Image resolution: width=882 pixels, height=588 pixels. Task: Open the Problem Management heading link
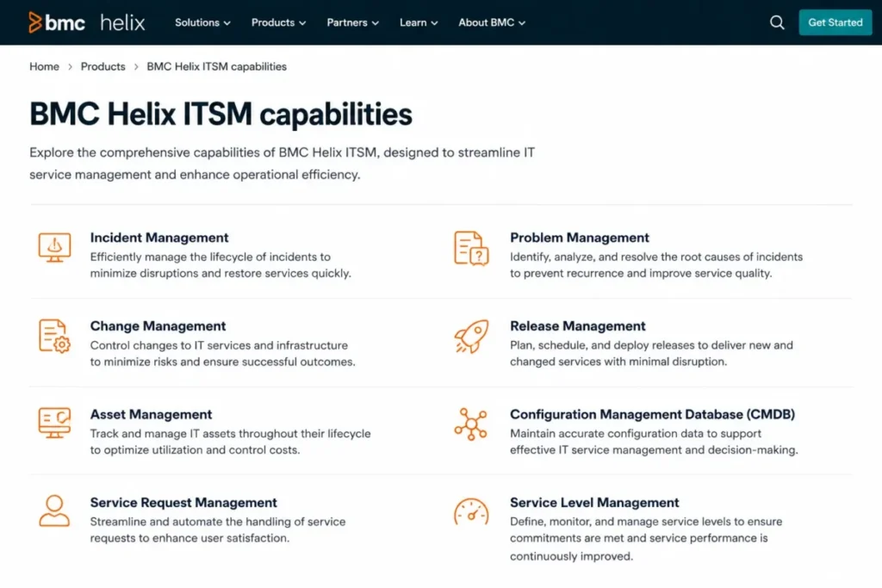[x=580, y=238]
